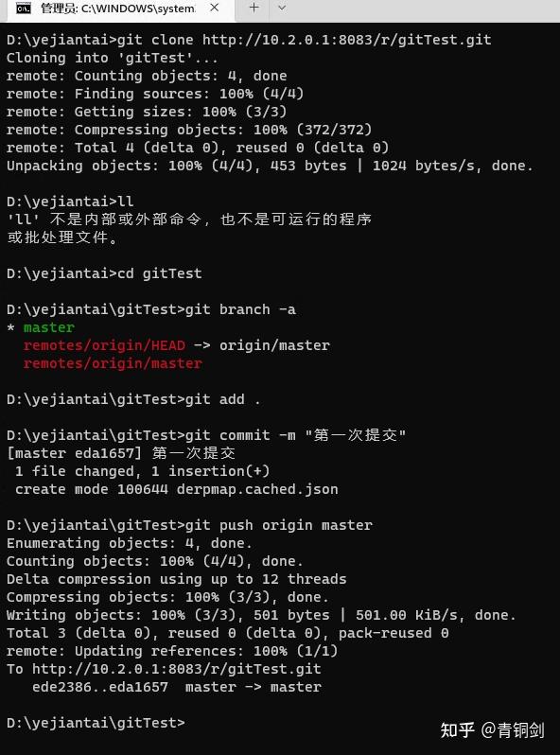Select the 管理员: C:\WINDOWS\system tab title
This screenshot has height=755, width=560.
click(118, 9)
